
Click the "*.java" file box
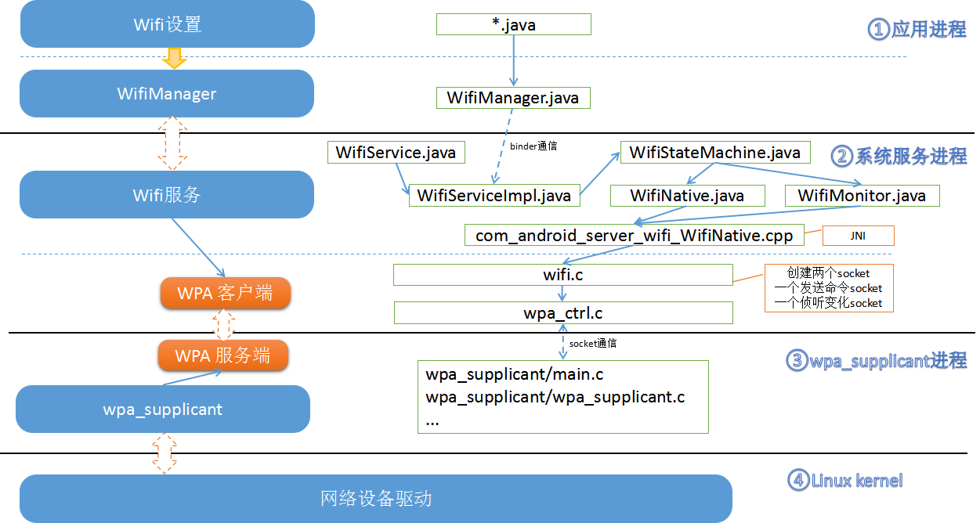[x=513, y=24]
